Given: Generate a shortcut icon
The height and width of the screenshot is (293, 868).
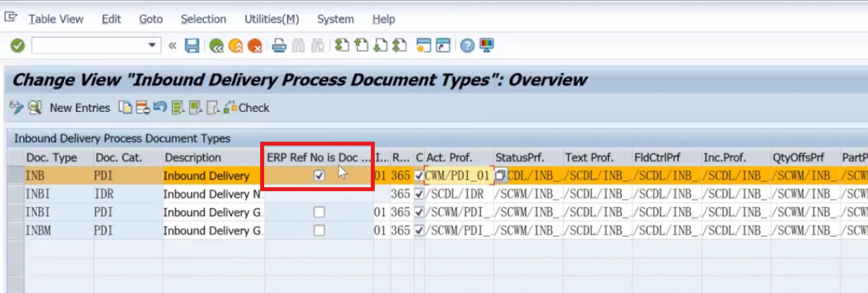Looking at the screenshot, I should (x=443, y=45).
